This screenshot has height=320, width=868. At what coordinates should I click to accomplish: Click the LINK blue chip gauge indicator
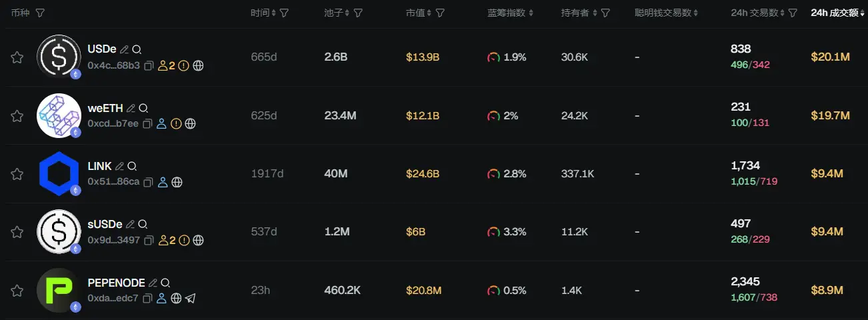coord(494,174)
